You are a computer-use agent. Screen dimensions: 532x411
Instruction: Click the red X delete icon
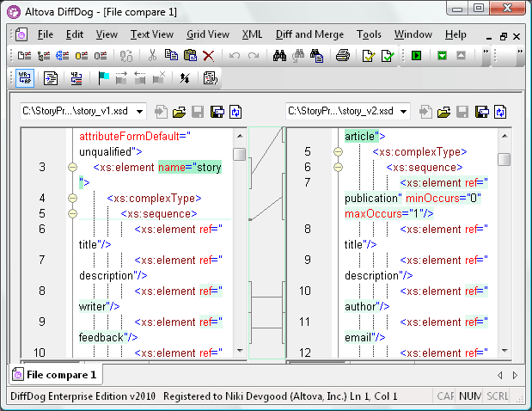(x=208, y=55)
